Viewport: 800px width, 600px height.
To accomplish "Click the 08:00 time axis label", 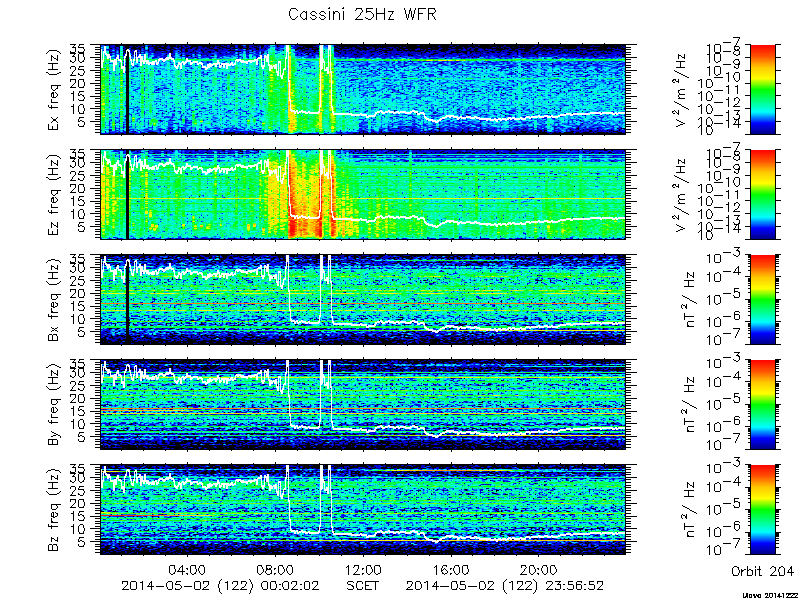I will click(x=275, y=569).
